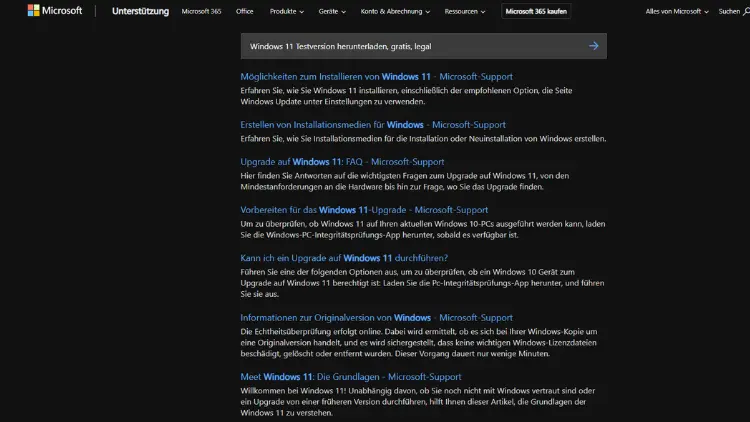Click description 'Hier finden Sie Antworten auf die wichtigsten Fragen'

click(405, 181)
